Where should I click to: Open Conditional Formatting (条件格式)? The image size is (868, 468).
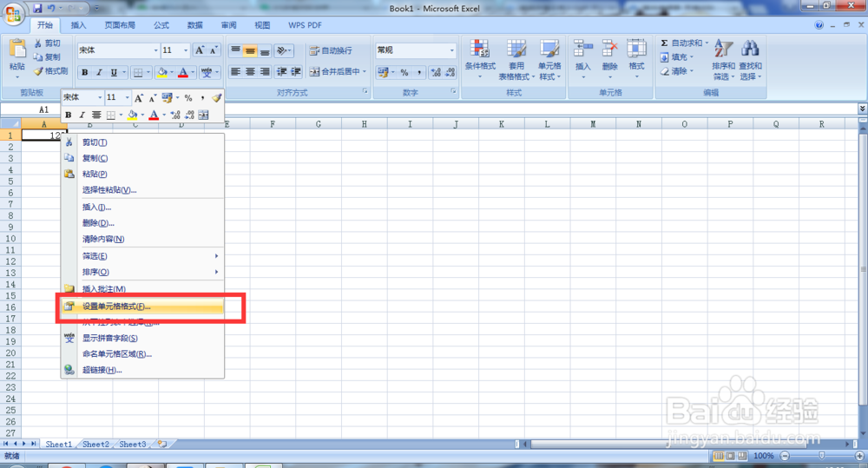click(480, 59)
